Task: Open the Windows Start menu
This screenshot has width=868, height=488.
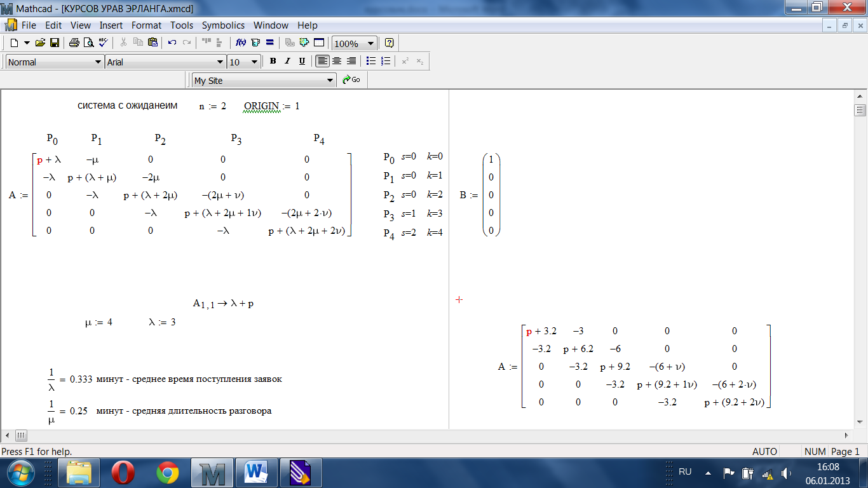Action: pyautogui.click(x=20, y=473)
